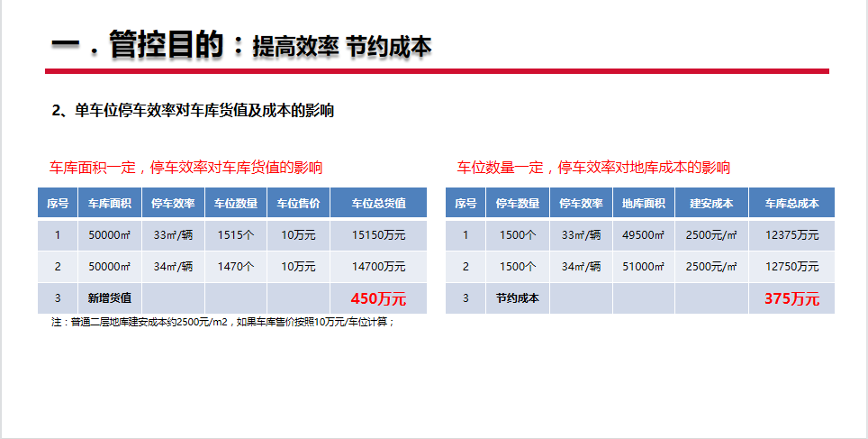Select the 车库面积 column header
Image resolution: width=868 pixels, height=439 pixels.
tap(110, 203)
